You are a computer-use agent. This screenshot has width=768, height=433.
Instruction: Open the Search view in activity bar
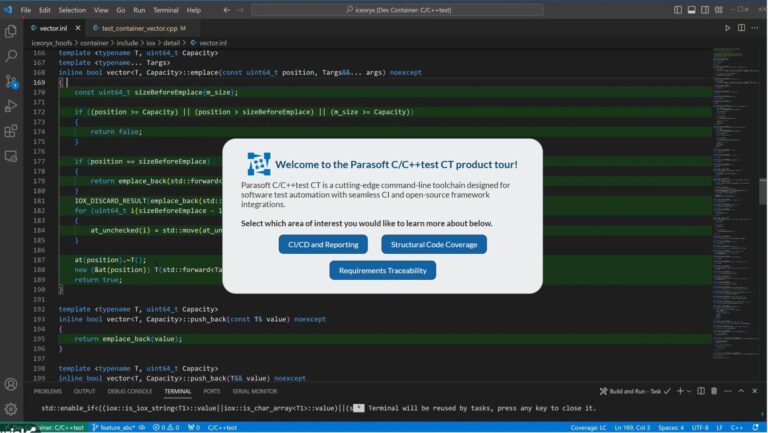[11, 56]
